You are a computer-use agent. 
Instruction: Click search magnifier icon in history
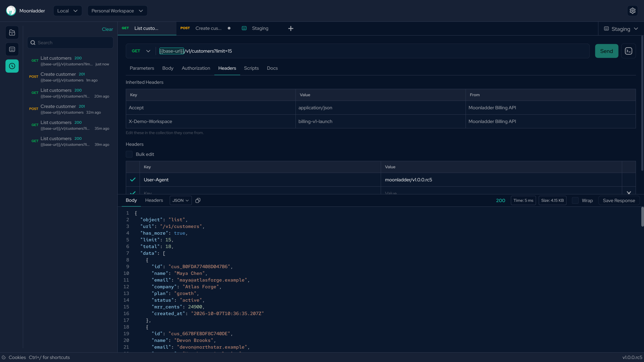(33, 43)
